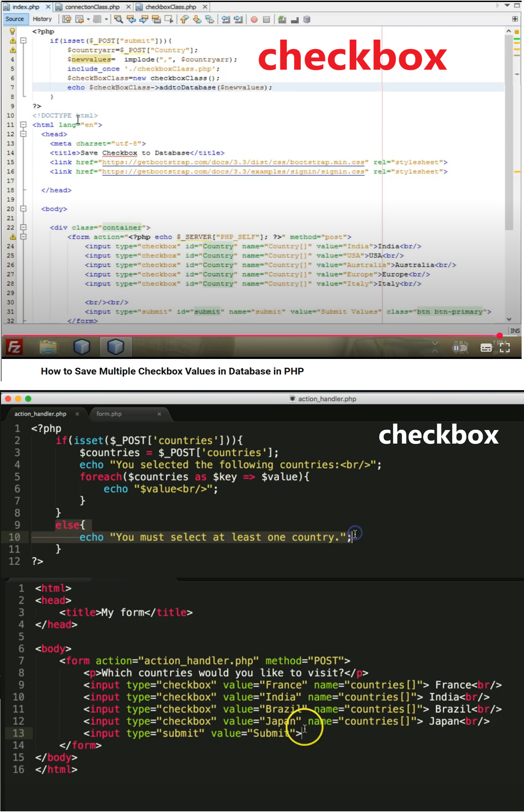Click the Shift Line Left icon

pyautogui.click(x=226, y=19)
